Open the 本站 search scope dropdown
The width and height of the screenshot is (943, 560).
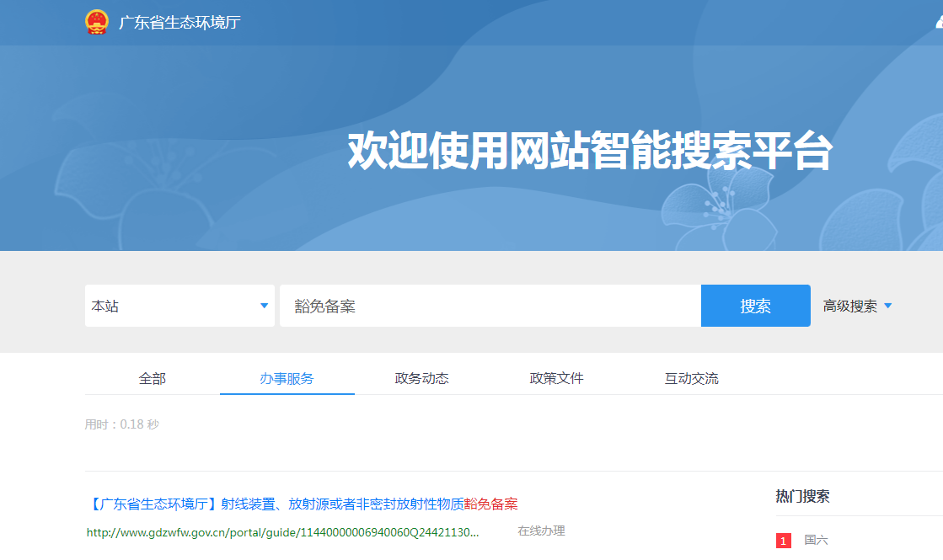pos(179,306)
